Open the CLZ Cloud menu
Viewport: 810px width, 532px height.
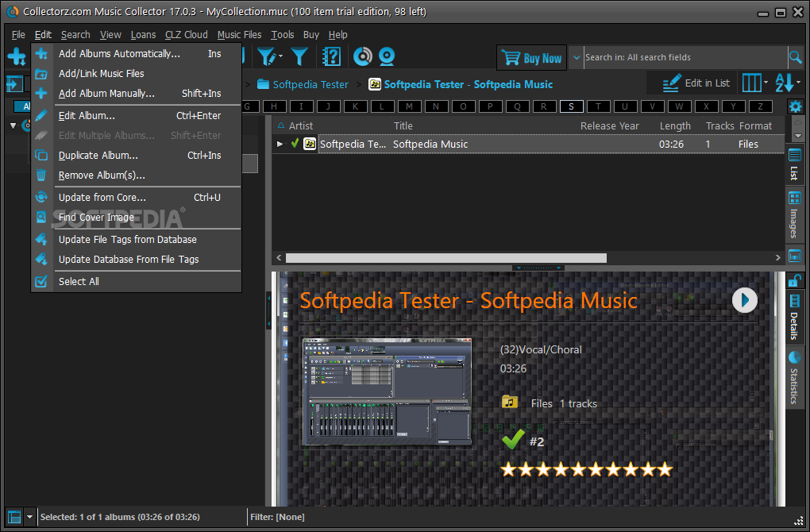click(x=186, y=35)
